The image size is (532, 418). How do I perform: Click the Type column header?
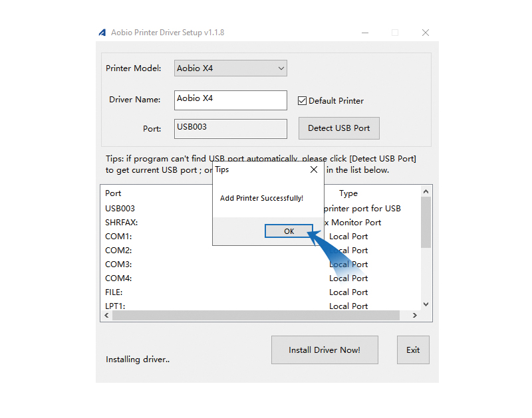[348, 193]
